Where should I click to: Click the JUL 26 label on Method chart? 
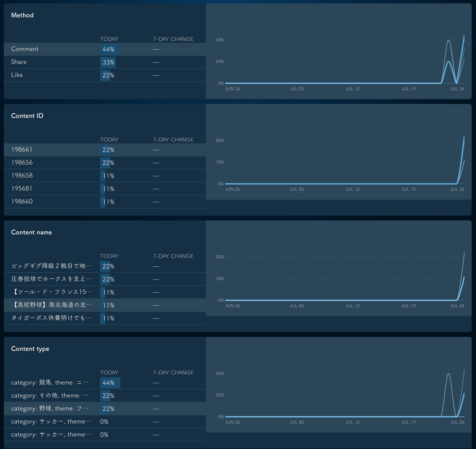click(x=457, y=89)
